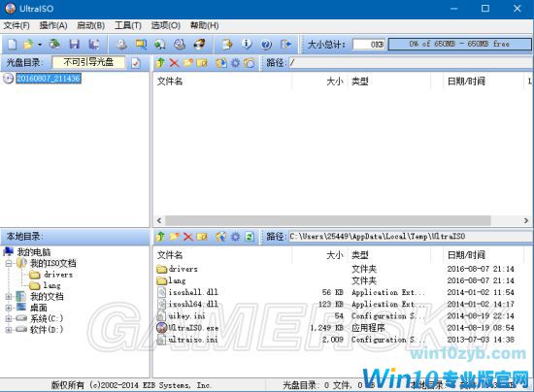This screenshot has height=392, width=534.
Task: Click the Rename icon in local toolbar
Action: 202,237
